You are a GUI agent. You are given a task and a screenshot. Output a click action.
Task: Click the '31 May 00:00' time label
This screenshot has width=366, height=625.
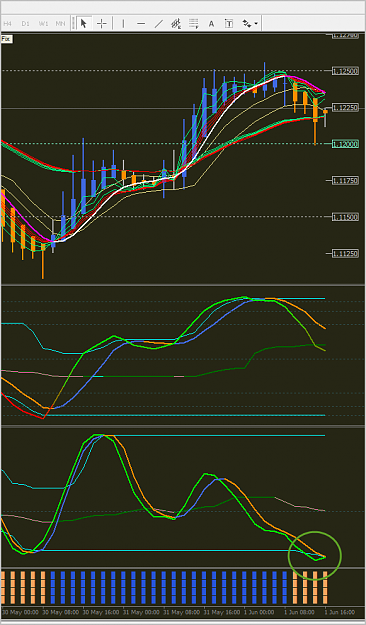tap(141, 612)
